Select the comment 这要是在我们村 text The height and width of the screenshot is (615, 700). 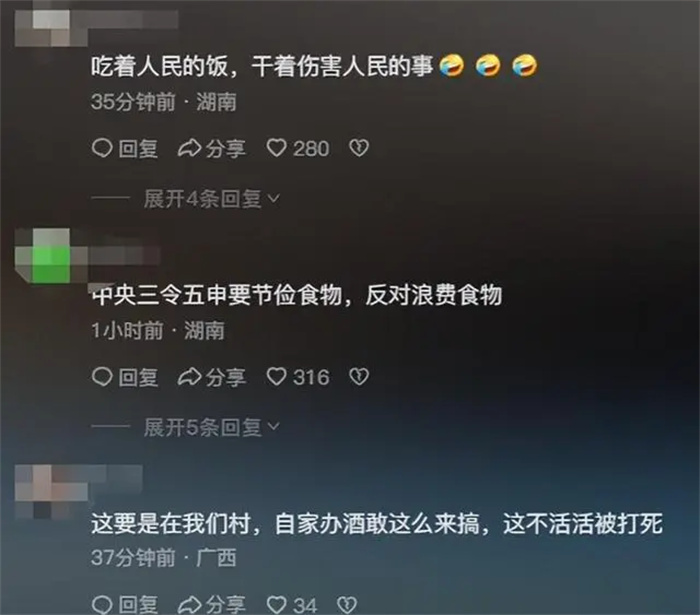171,523
